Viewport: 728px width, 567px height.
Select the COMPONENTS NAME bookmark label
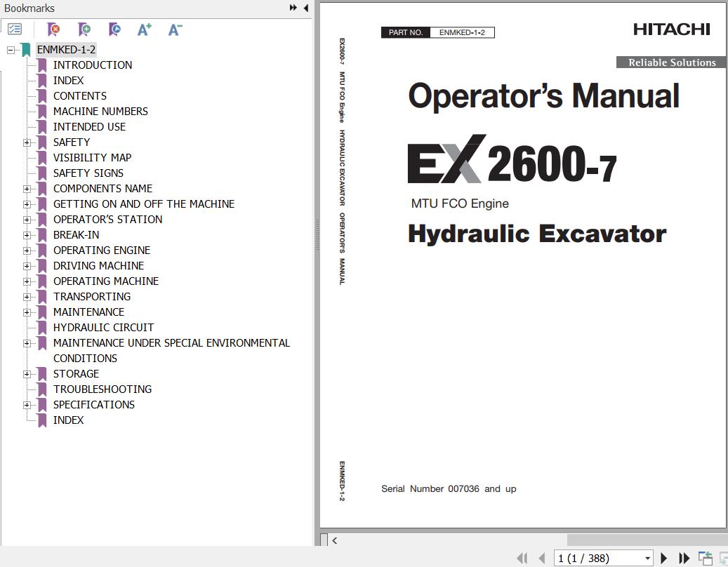(x=102, y=189)
